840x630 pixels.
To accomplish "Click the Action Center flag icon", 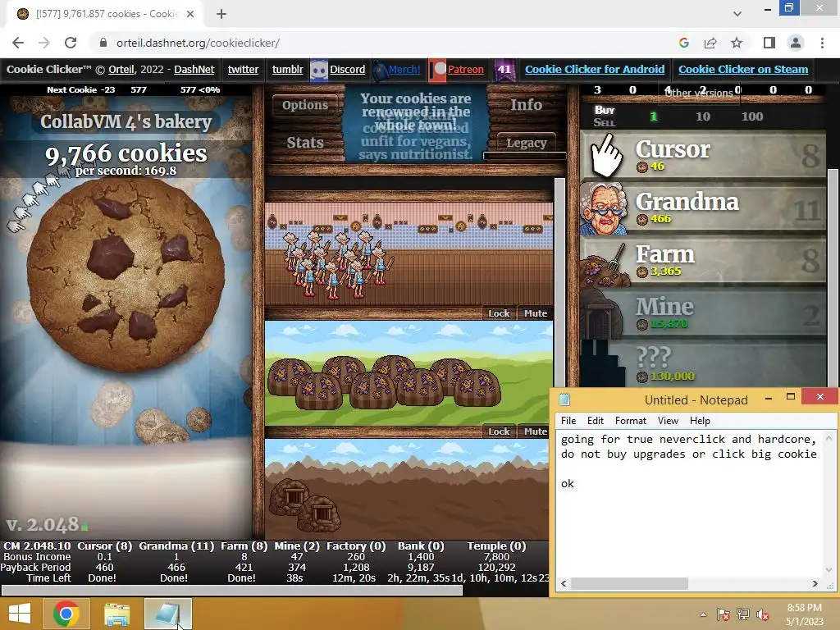I will tap(724, 614).
